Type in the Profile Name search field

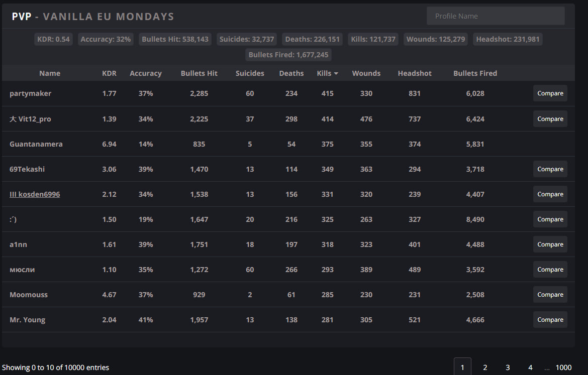(495, 16)
